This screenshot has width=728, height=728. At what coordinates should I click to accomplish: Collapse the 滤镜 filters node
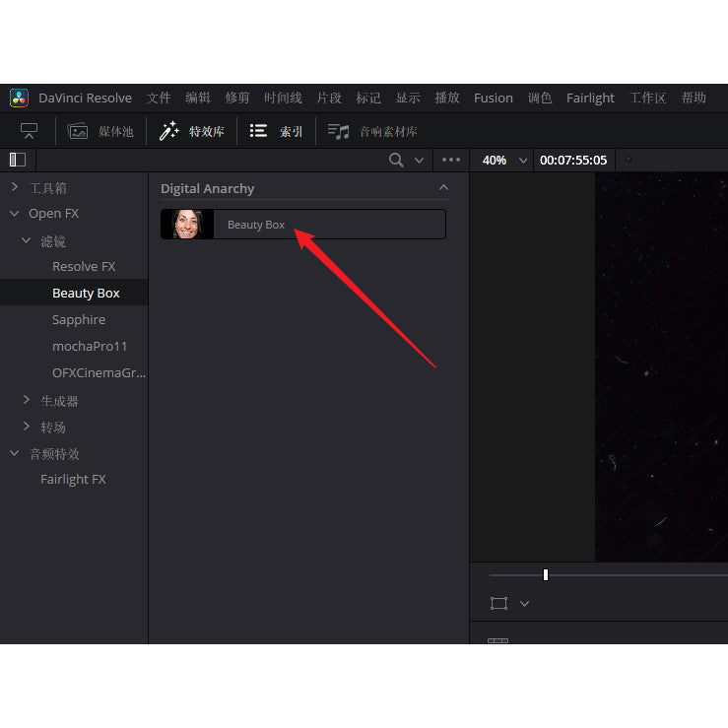tap(26, 240)
